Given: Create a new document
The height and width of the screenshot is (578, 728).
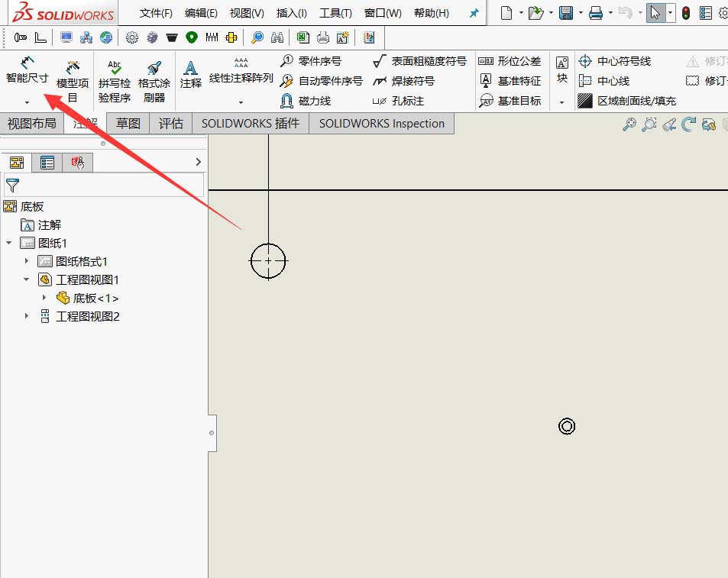Looking at the screenshot, I should pyautogui.click(x=506, y=13).
